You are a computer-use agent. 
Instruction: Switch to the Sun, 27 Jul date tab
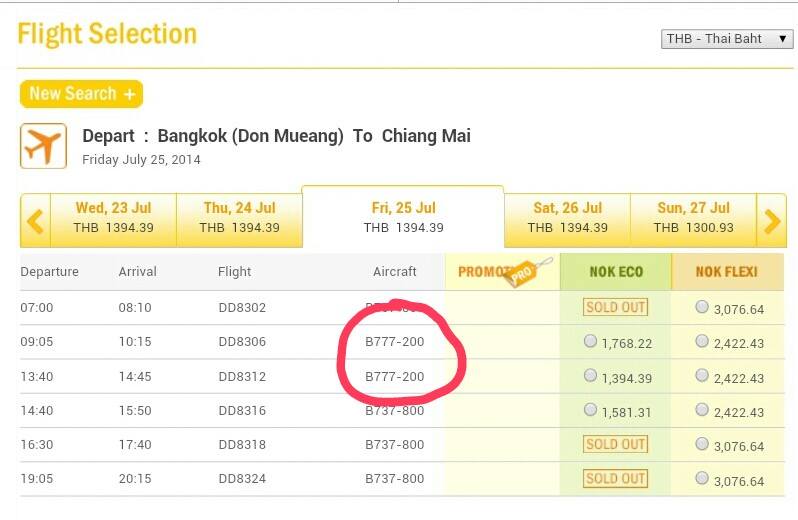pos(693,218)
